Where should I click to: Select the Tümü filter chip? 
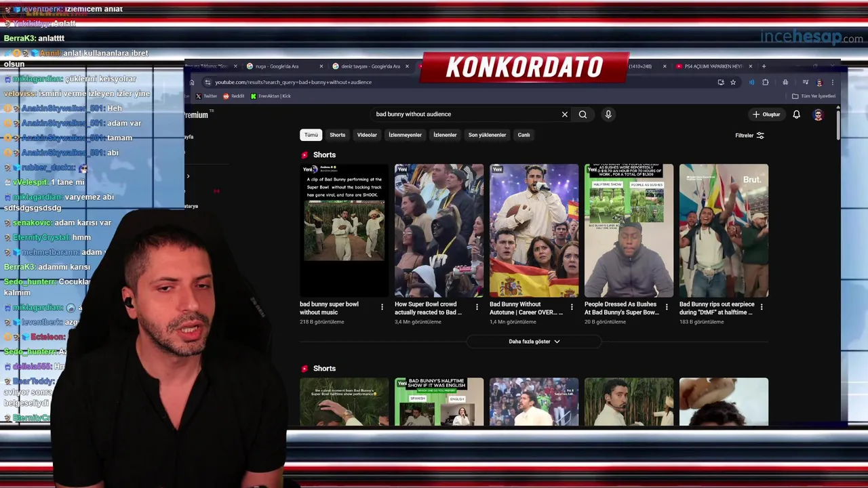pyautogui.click(x=311, y=135)
